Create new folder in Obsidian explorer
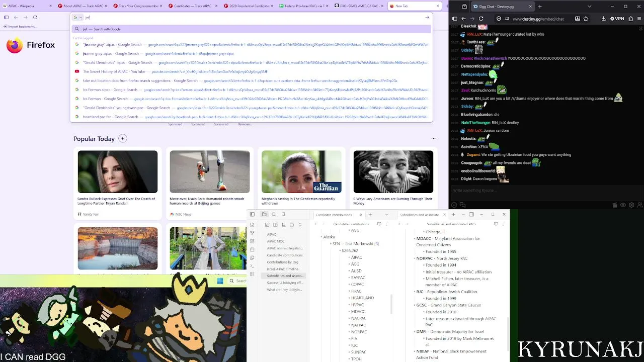Screen dimensions: 644x362 (x=275, y=225)
